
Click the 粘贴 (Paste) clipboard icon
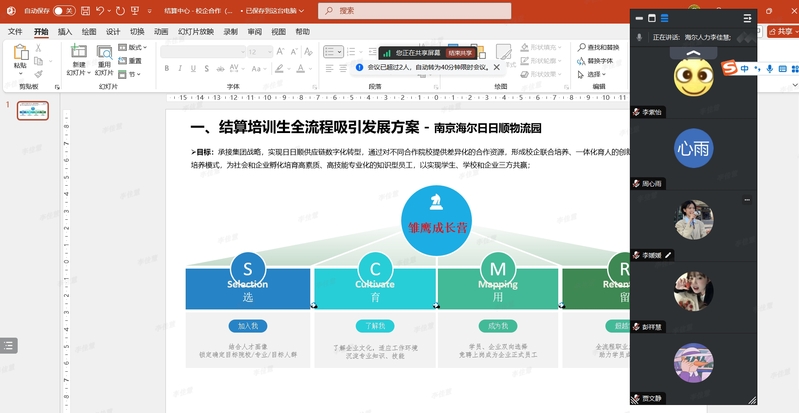click(x=20, y=53)
